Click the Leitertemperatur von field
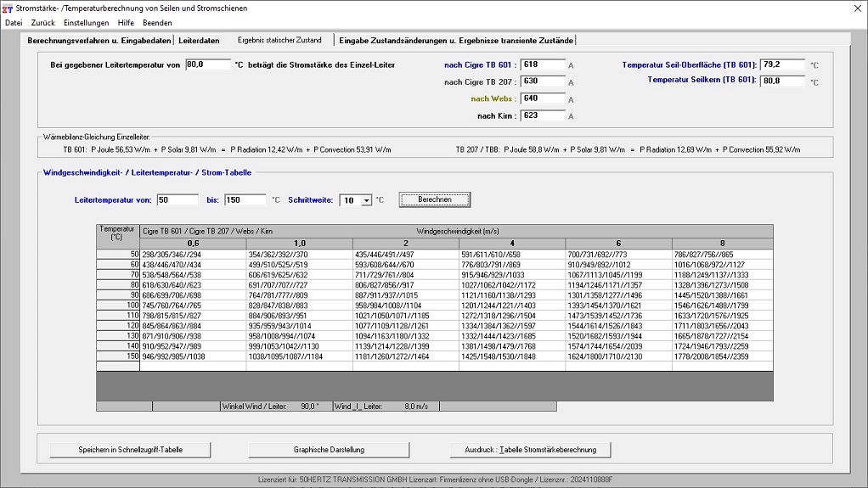The width and height of the screenshot is (868, 488). click(x=178, y=200)
